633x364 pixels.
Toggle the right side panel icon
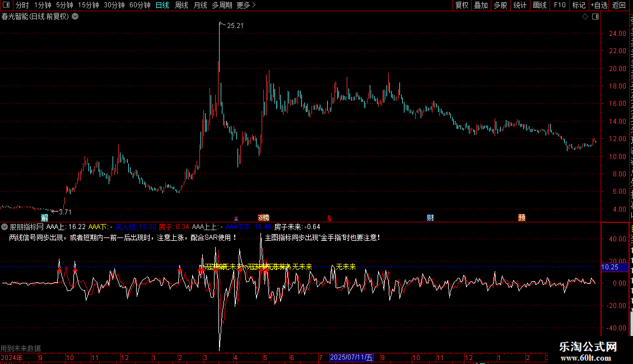(595, 17)
